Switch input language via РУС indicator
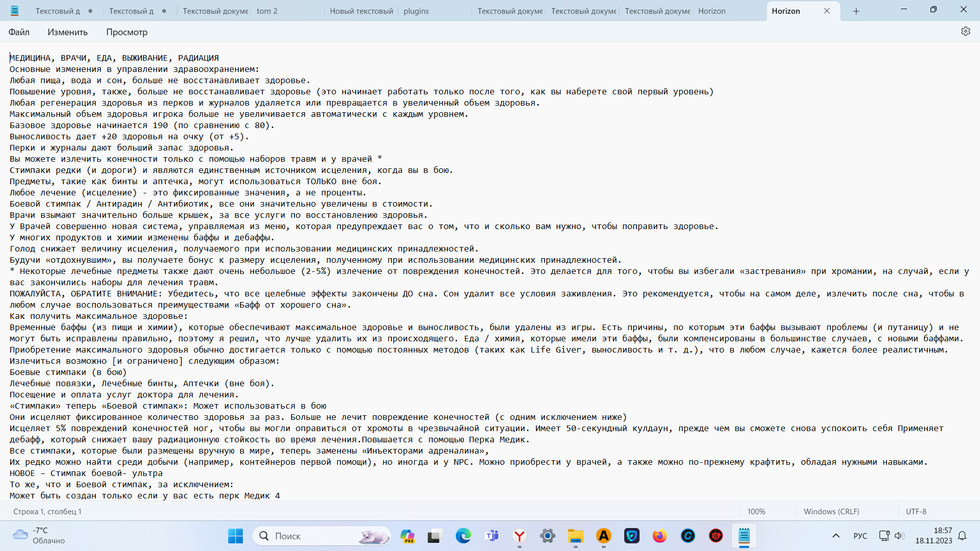The width and height of the screenshot is (980, 551). (x=860, y=536)
